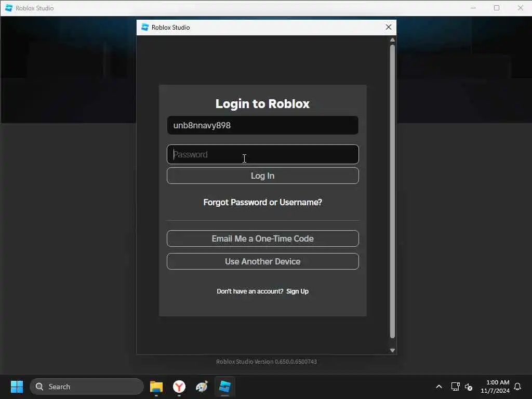Image resolution: width=532 pixels, height=399 pixels.
Task: Open the clock showing 1:00 AM
Action: pos(495,387)
